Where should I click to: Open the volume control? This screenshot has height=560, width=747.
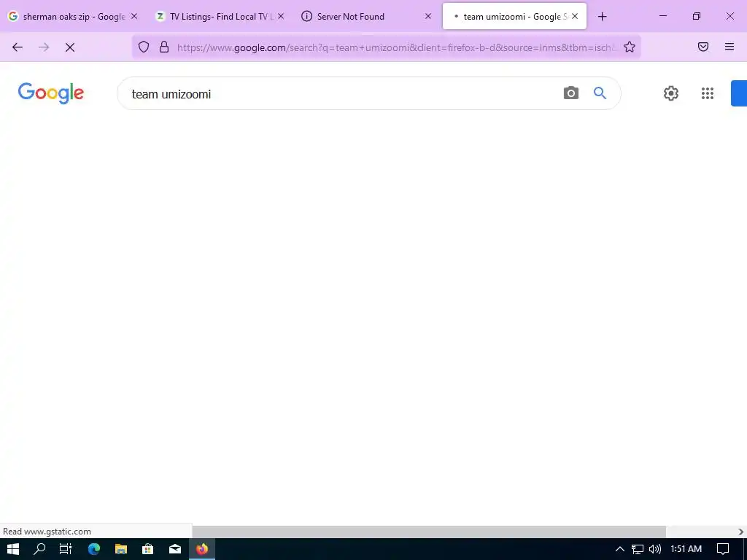[x=655, y=549]
